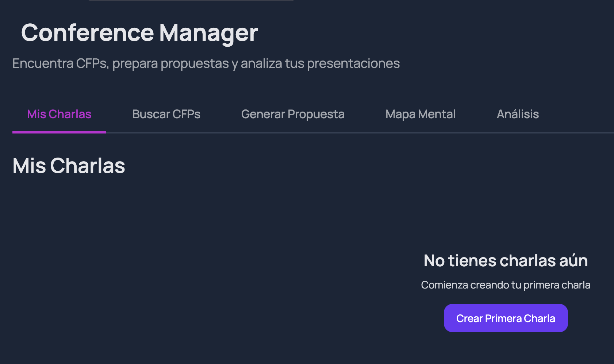Return to the talks list tab

59,114
